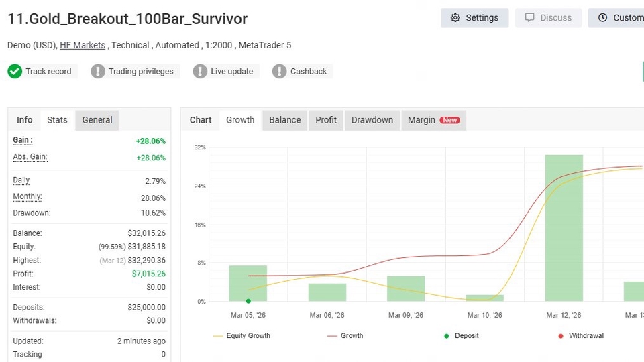Click the Mar 05 green bar
This screenshot has width=644, height=362.
click(248, 283)
